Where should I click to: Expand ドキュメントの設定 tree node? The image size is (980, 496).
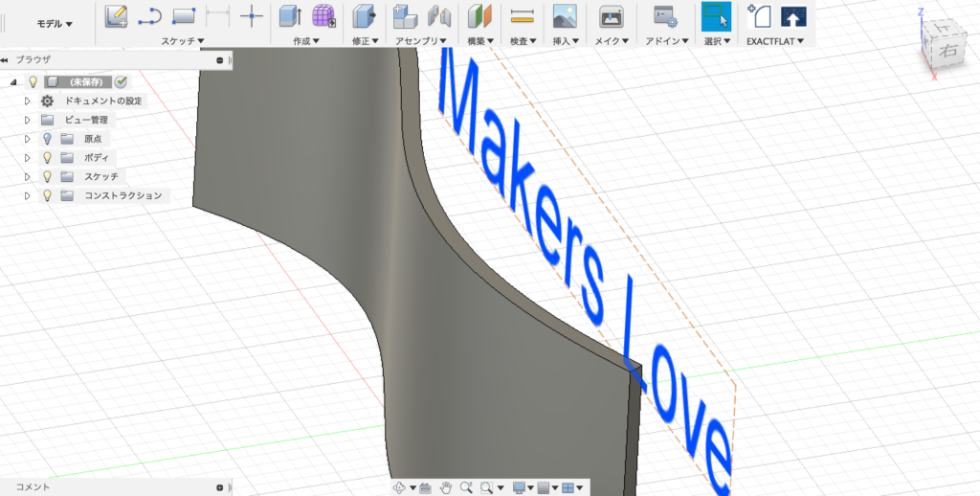(28, 101)
